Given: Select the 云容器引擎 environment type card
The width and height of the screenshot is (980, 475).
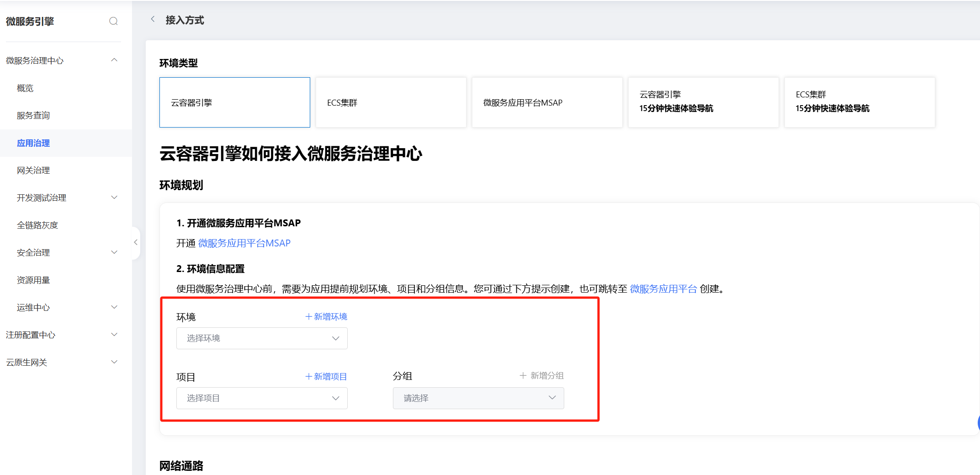Looking at the screenshot, I should point(235,102).
